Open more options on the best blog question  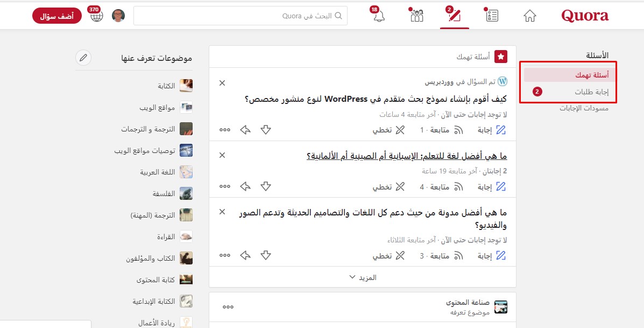tap(225, 255)
